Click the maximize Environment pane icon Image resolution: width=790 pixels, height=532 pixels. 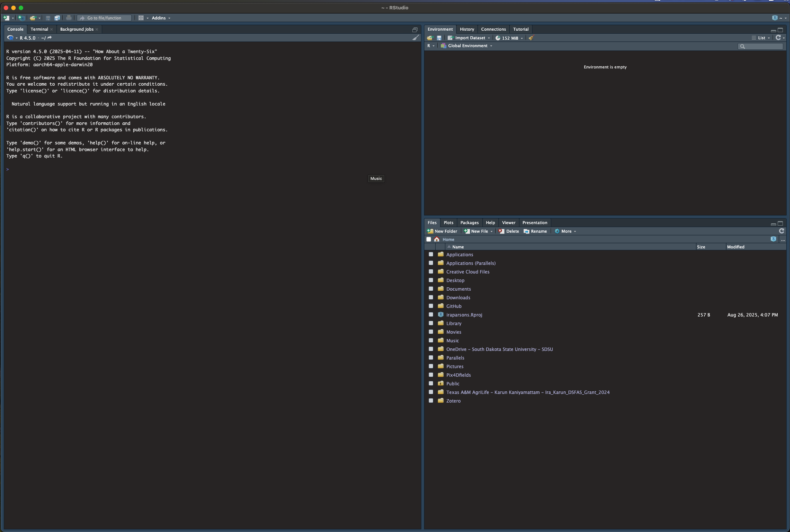tap(780, 30)
